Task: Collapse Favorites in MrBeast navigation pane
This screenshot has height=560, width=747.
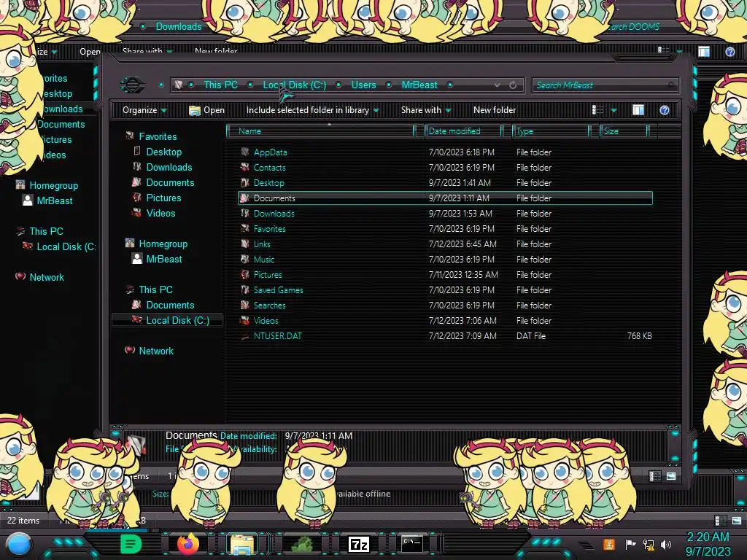Action: click(x=158, y=136)
